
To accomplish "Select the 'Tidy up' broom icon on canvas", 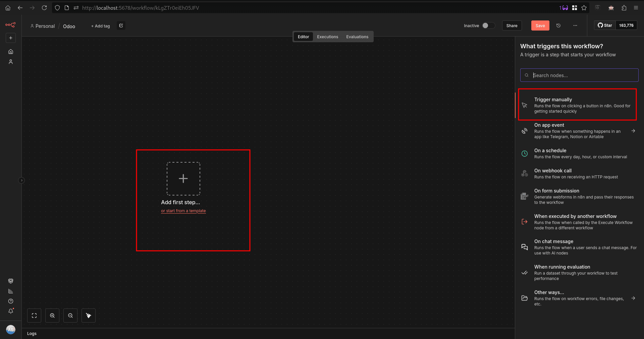I will (x=88, y=315).
